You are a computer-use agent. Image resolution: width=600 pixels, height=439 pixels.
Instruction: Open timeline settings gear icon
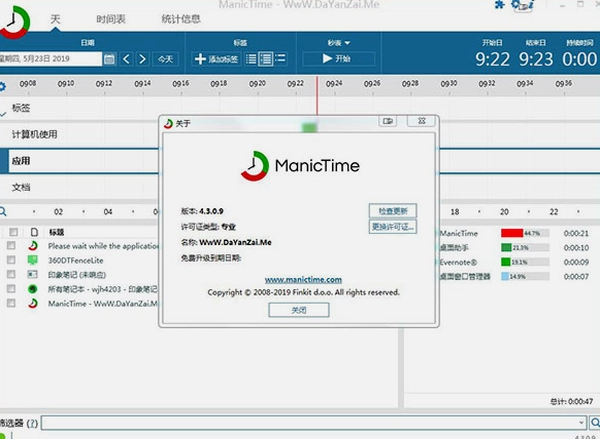coord(2,86)
